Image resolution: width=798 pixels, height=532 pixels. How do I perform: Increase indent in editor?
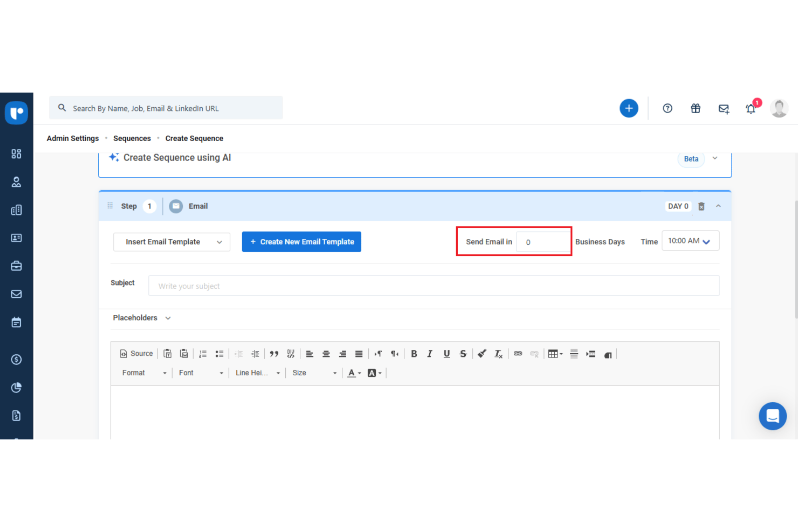point(255,354)
